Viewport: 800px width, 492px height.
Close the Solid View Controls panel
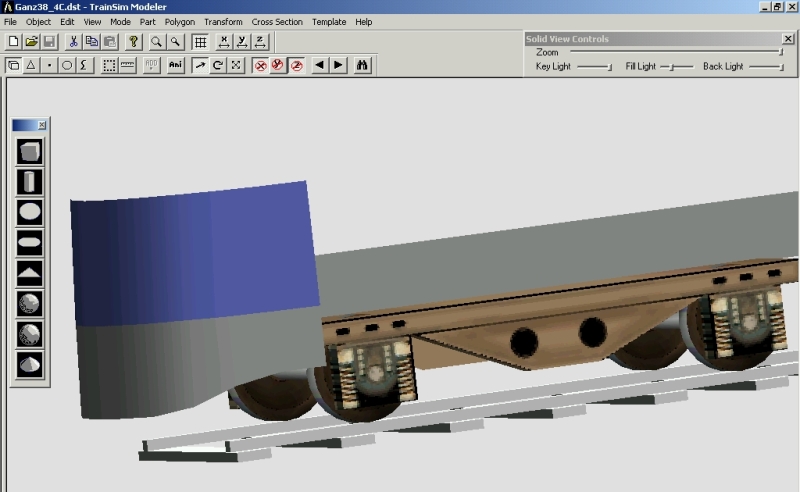coord(789,39)
